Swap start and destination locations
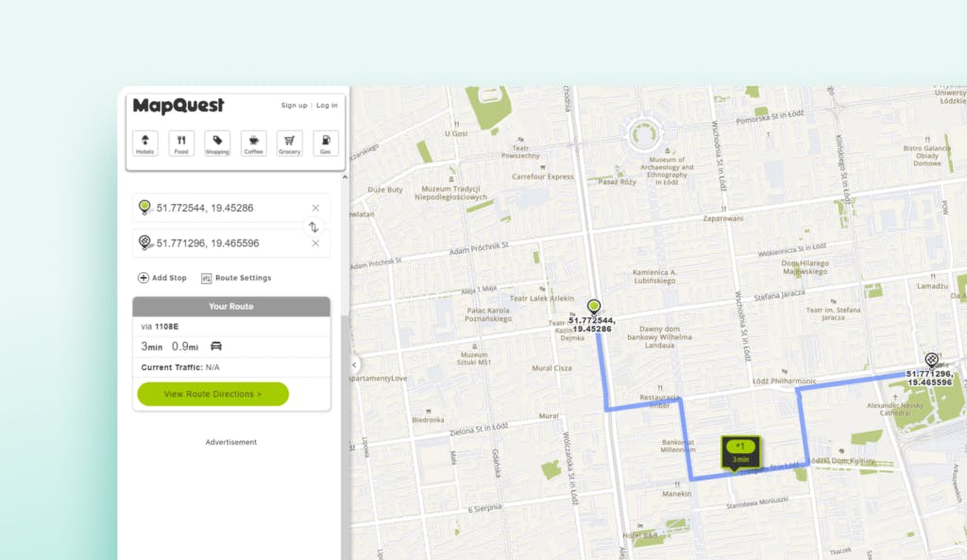 pos(314,227)
